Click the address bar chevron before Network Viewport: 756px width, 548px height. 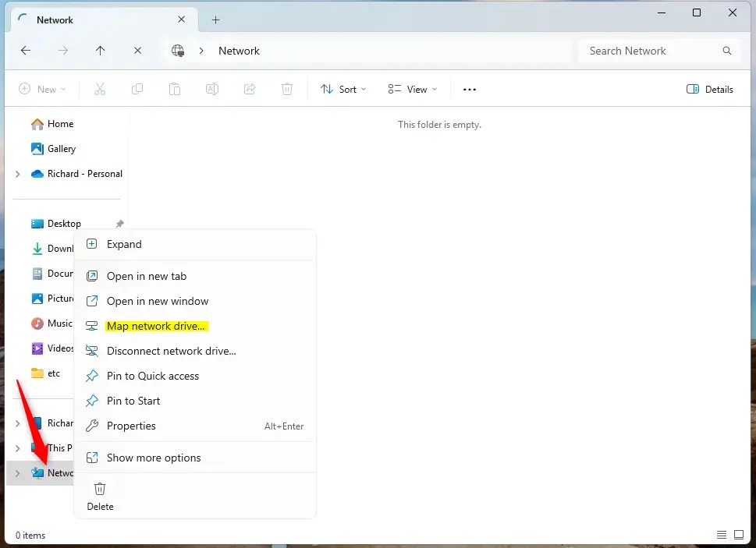(201, 51)
